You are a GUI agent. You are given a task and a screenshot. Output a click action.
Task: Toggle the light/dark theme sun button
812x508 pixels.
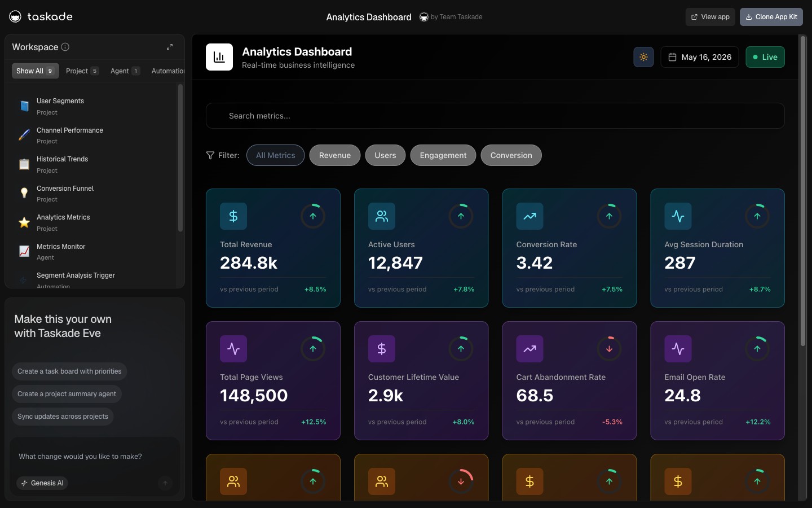click(x=643, y=57)
